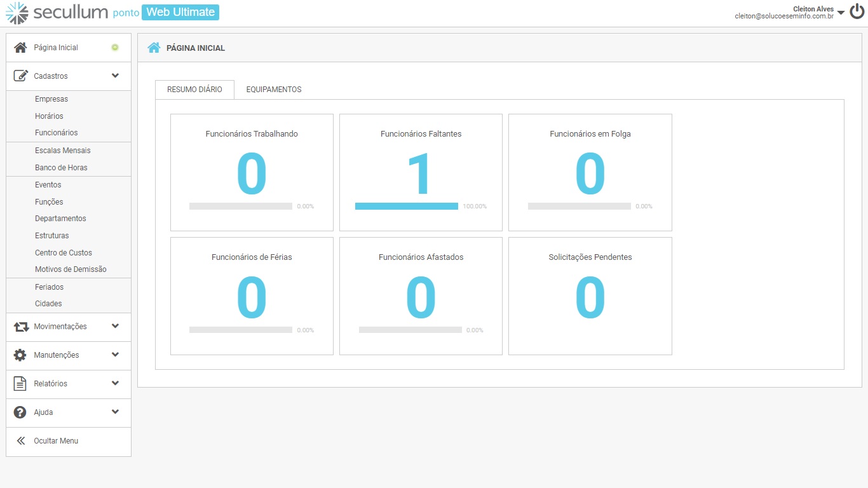
Task: Hide the sidebar with Ocultar Menu
Action: tap(56, 441)
